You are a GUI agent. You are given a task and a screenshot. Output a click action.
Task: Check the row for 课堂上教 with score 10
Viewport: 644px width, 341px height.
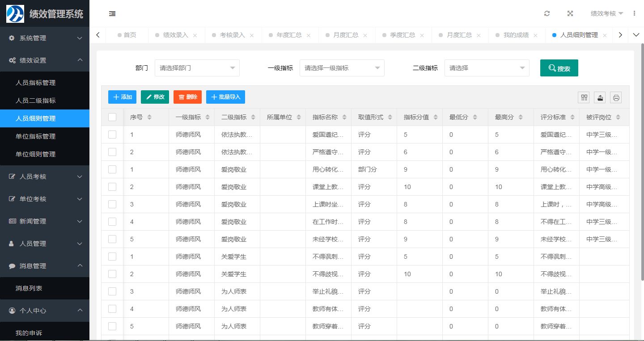coord(112,187)
